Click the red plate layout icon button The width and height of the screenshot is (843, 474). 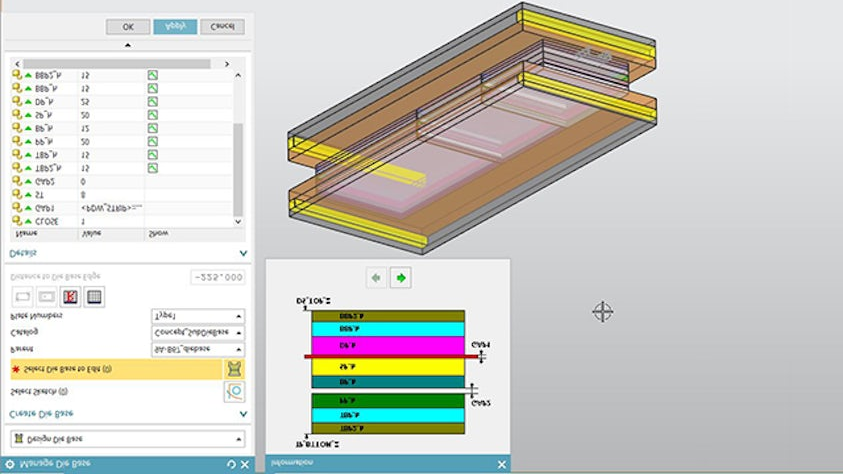pos(70,296)
